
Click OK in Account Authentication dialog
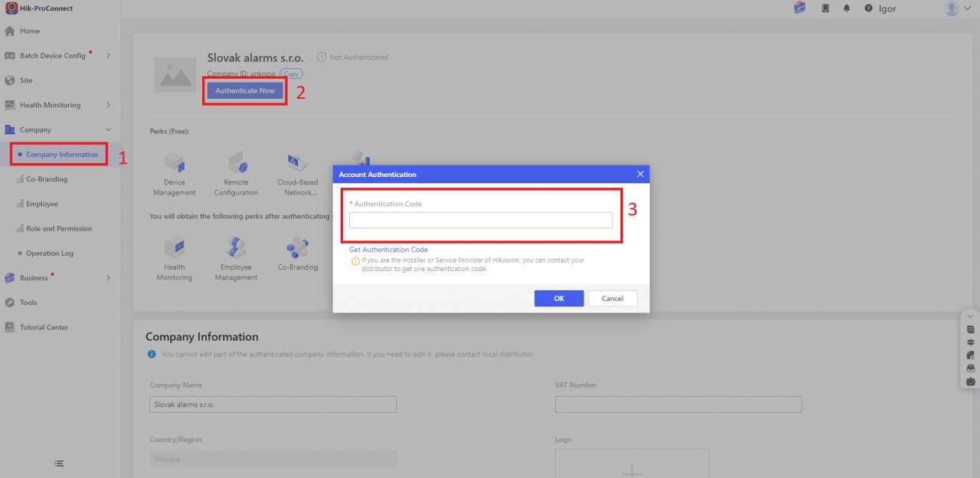tap(559, 299)
